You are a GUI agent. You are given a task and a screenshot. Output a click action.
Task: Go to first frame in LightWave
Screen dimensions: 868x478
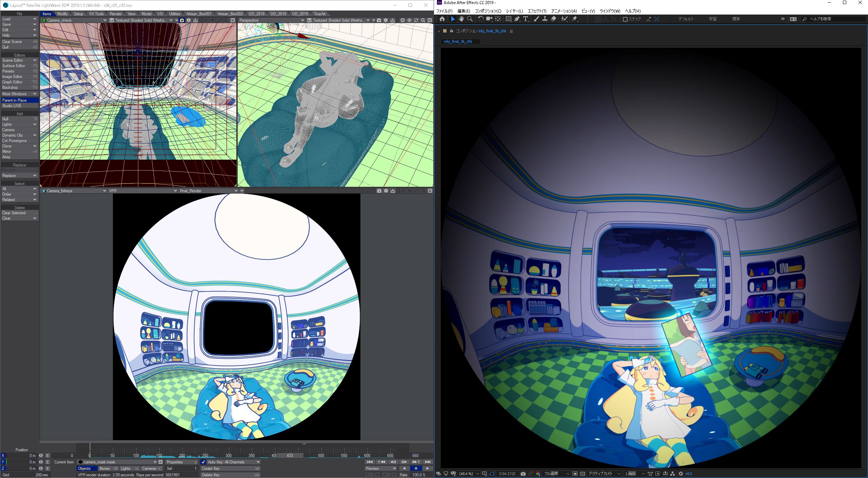pyautogui.click(x=370, y=462)
